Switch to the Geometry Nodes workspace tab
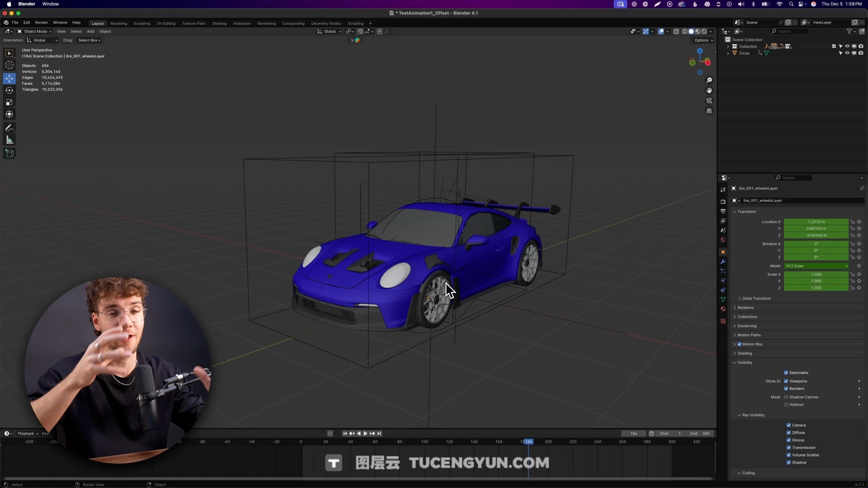The image size is (868, 488). (326, 23)
